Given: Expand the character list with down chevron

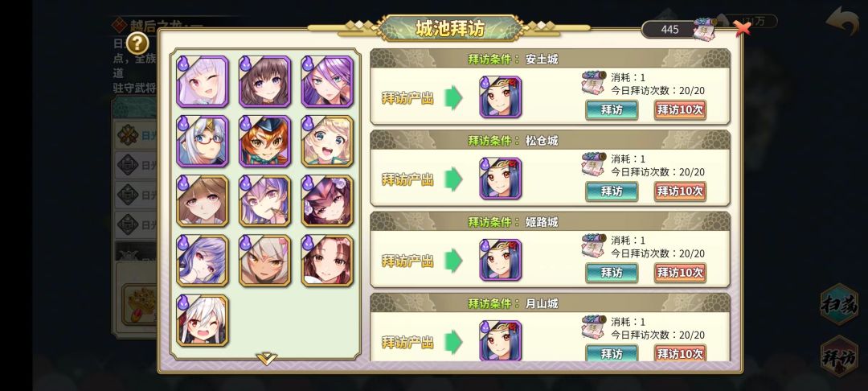Looking at the screenshot, I should tap(266, 359).
